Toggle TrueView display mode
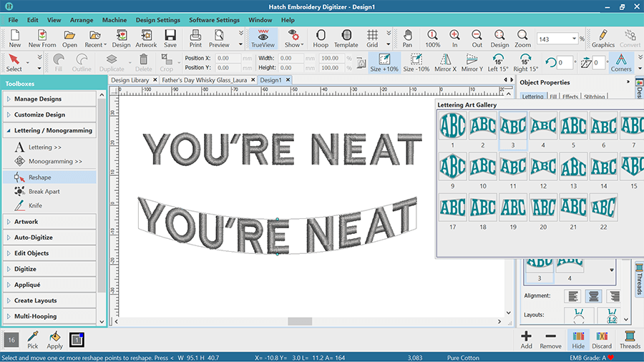 click(263, 38)
